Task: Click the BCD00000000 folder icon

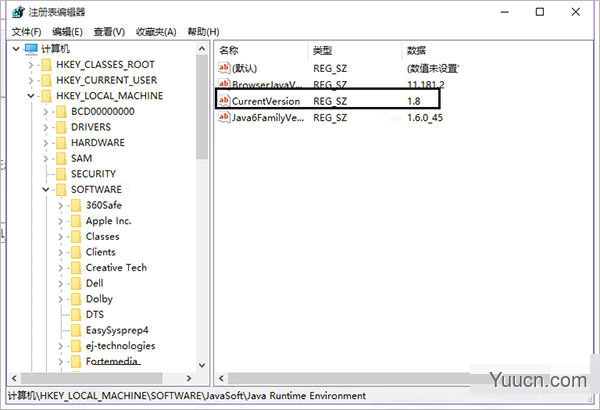Action: pyautogui.click(x=61, y=112)
